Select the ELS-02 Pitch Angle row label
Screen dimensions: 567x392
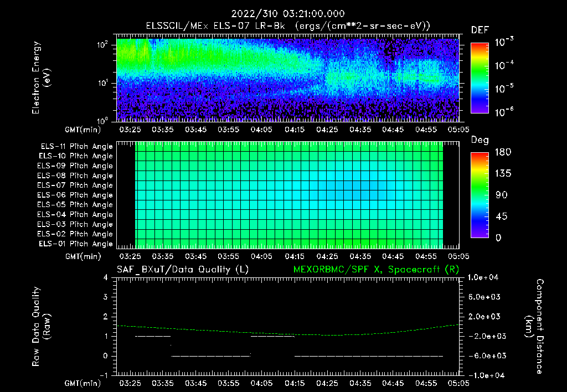(x=75, y=234)
